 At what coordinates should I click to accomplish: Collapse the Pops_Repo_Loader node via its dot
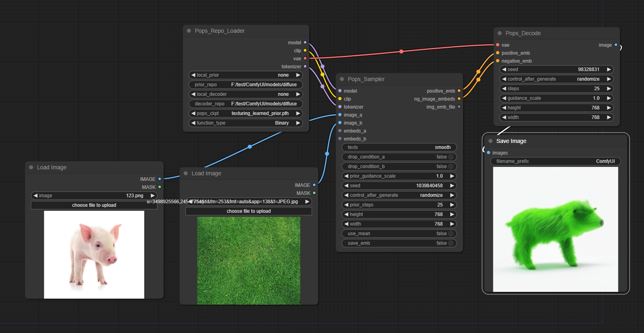click(x=189, y=31)
